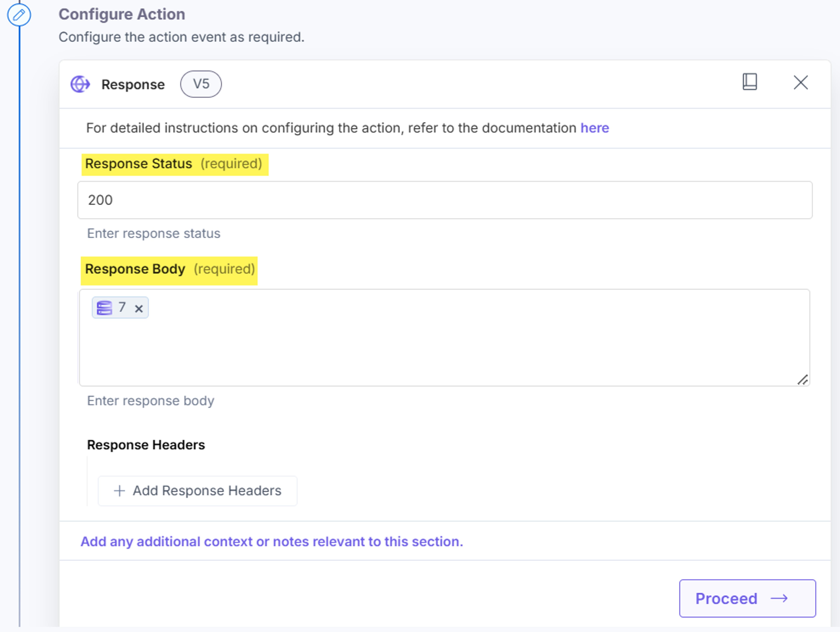This screenshot has width=840, height=632.
Task: Close the Response action panel
Action: click(800, 82)
